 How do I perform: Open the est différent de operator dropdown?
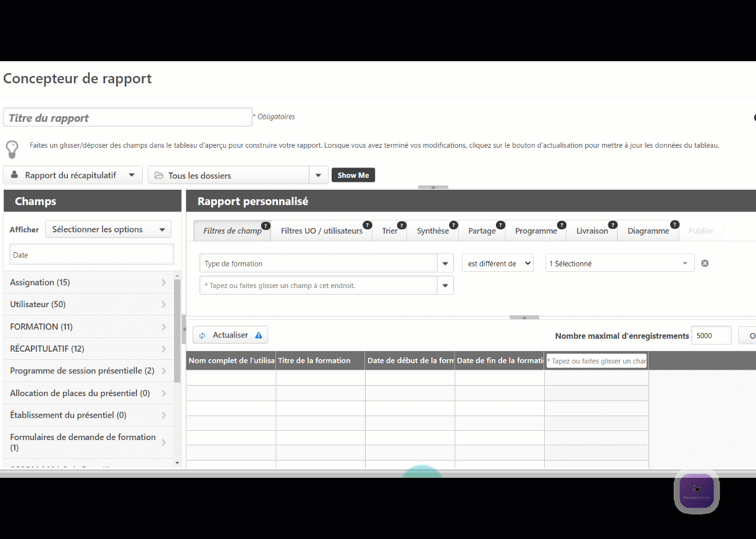(x=498, y=263)
